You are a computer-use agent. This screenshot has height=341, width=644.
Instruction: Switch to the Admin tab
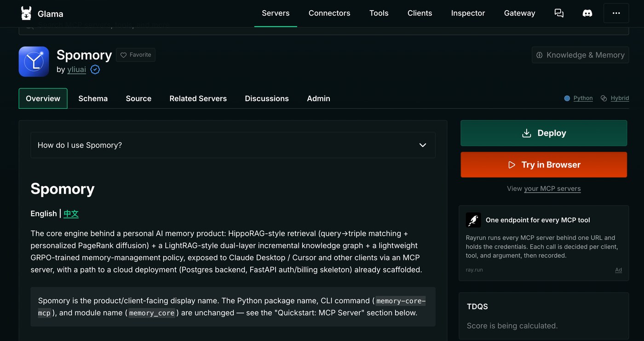click(x=318, y=98)
